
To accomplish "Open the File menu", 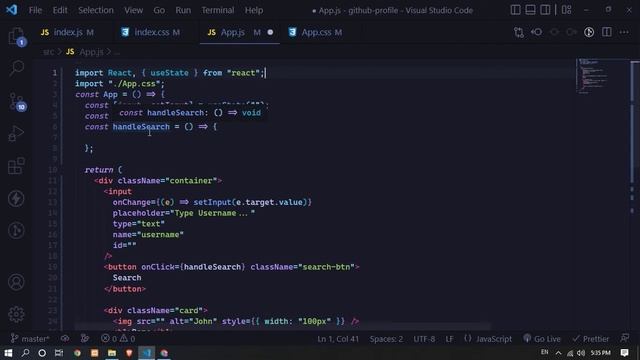I will pyautogui.click(x=35, y=10).
